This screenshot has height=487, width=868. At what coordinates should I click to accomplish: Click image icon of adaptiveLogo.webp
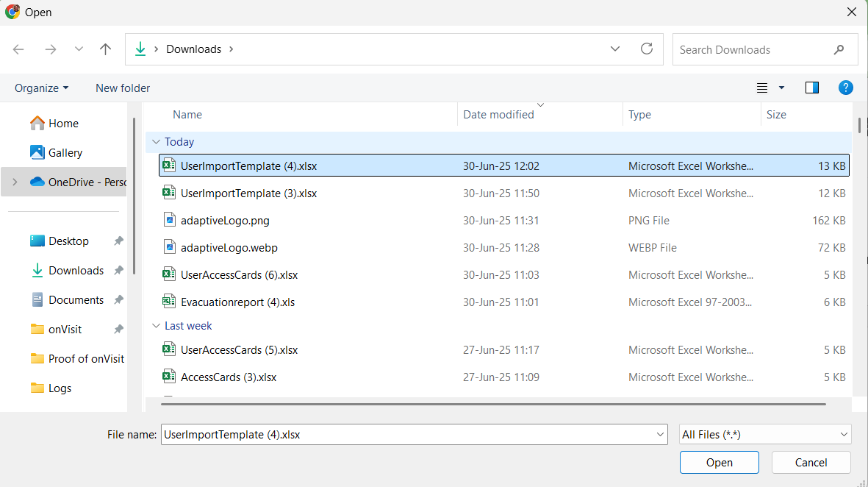169,246
